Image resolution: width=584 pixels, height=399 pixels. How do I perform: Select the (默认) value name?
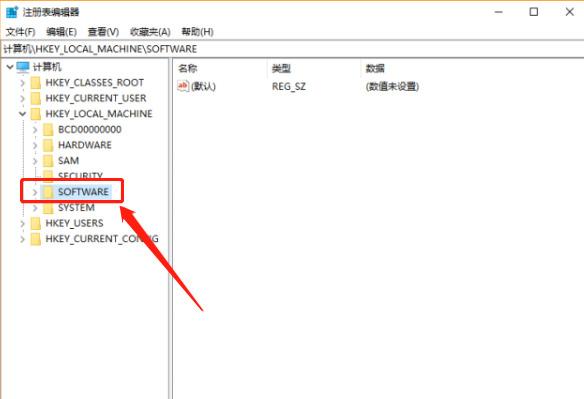coord(203,86)
